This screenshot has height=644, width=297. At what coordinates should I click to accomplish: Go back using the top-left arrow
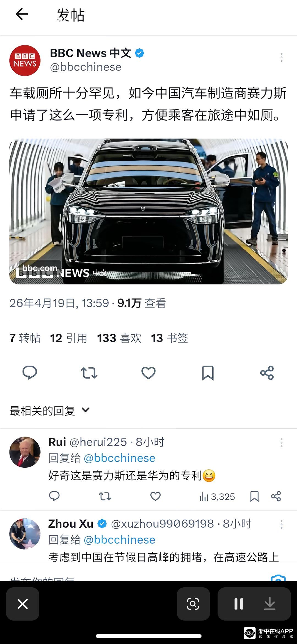(x=22, y=14)
